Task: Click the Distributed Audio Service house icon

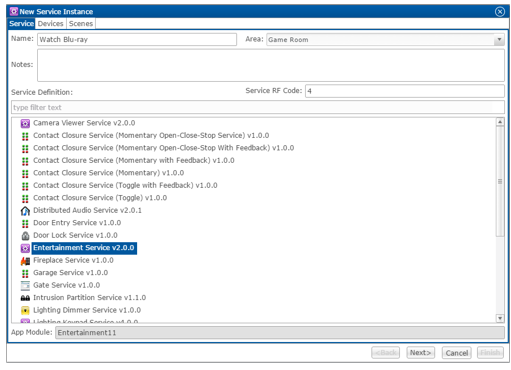Action: pos(25,211)
